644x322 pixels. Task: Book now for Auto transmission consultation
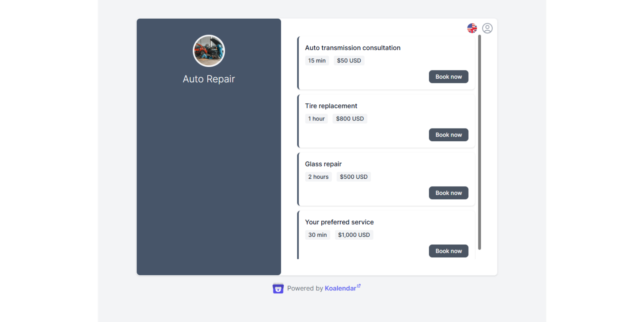coord(448,77)
